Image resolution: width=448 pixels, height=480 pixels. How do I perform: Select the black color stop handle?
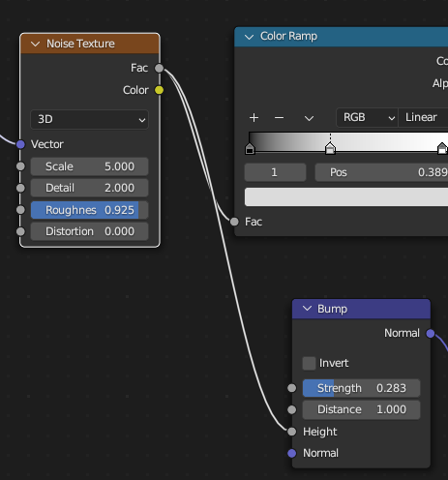(250, 149)
